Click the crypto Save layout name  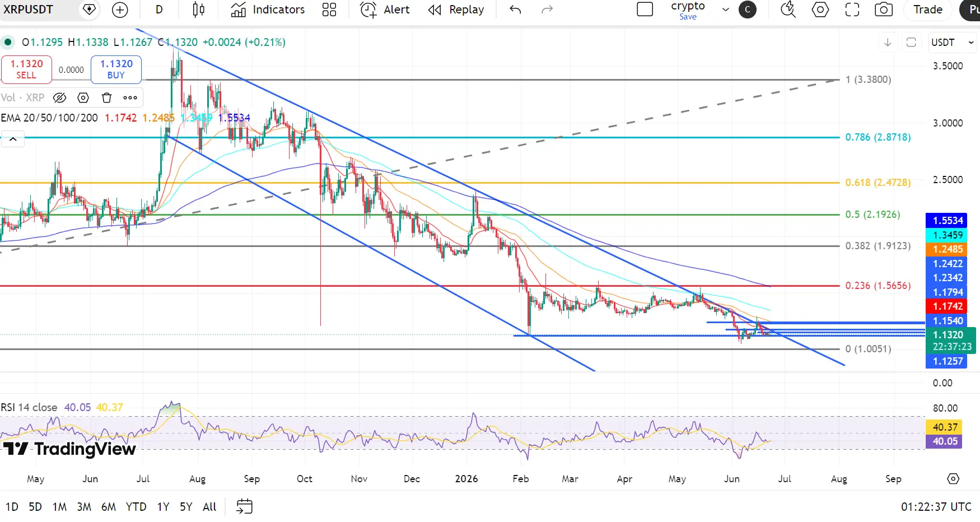(688, 10)
